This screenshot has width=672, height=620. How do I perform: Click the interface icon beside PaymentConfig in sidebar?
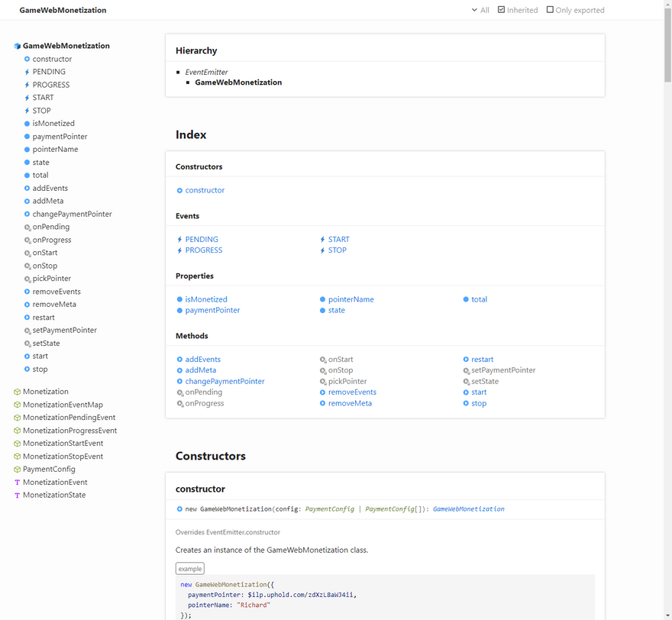(18, 470)
